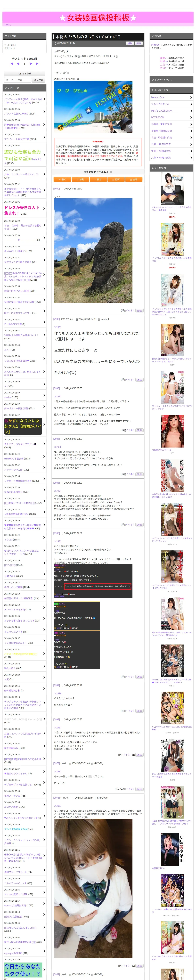The image size is (196, 980).
Task: Open the 告知 announcements link in notices
Action: coord(163,68)
